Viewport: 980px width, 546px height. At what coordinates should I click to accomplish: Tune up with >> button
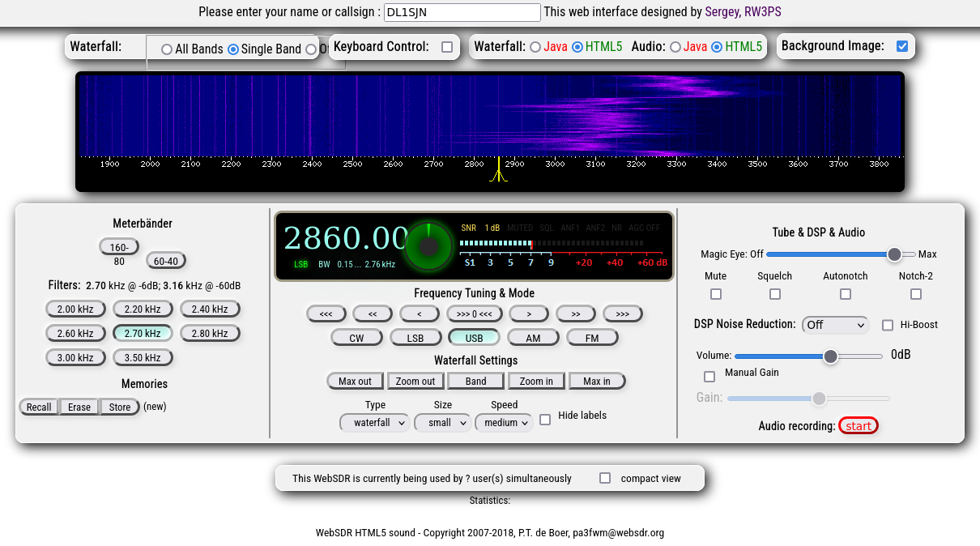point(576,314)
